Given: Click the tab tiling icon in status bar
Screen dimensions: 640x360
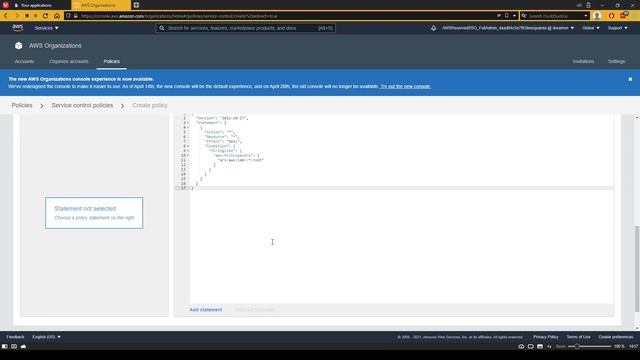Looking at the screenshot, I should pos(531,346).
